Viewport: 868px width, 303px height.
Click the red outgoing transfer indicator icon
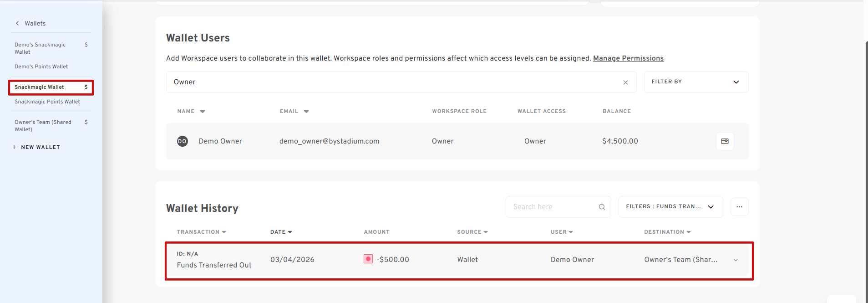[x=368, y=259]
